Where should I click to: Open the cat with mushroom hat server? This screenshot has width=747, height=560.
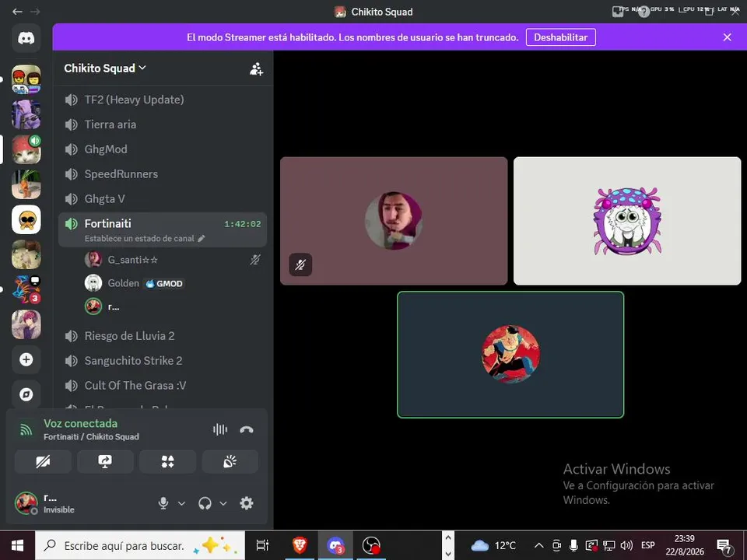click(26, 149)
